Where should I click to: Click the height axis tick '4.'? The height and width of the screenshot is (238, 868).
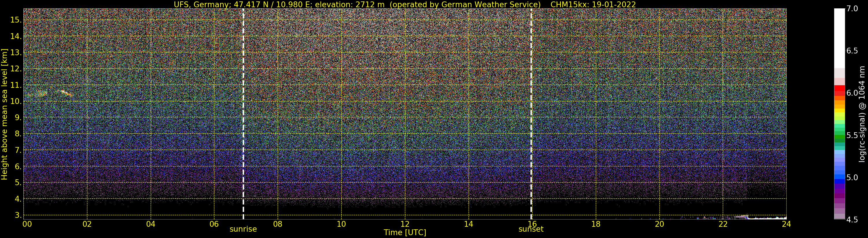tap(18, 199)
